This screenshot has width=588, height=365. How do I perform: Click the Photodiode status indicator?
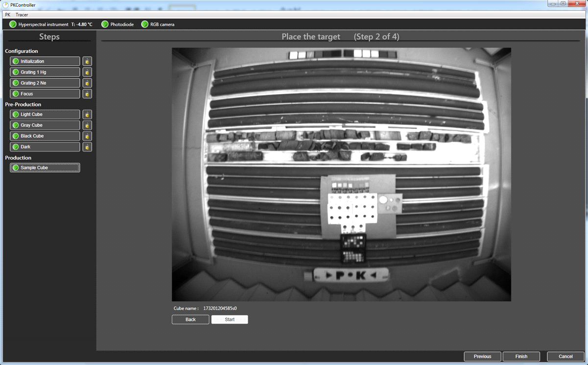pos(103,24)
